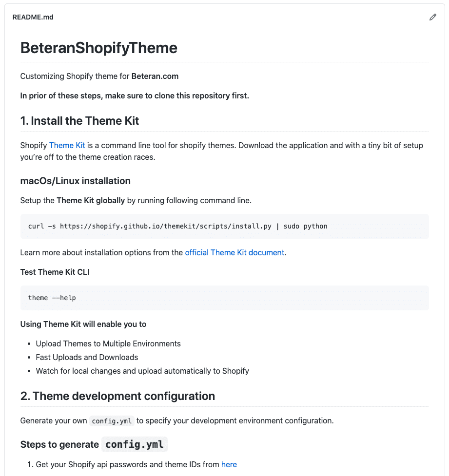This screenshot has height=476, width=449.
Task: Click 'Watch for local changes' list item
Action: (x=142, y=371)
